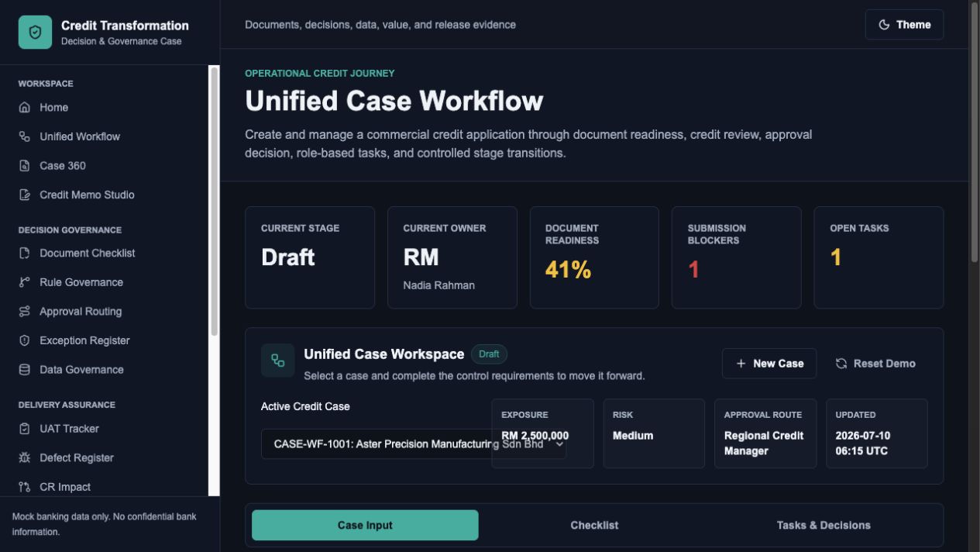Click the owner name Nadia Rahman

pyautogui.click(x=439, y=285)
